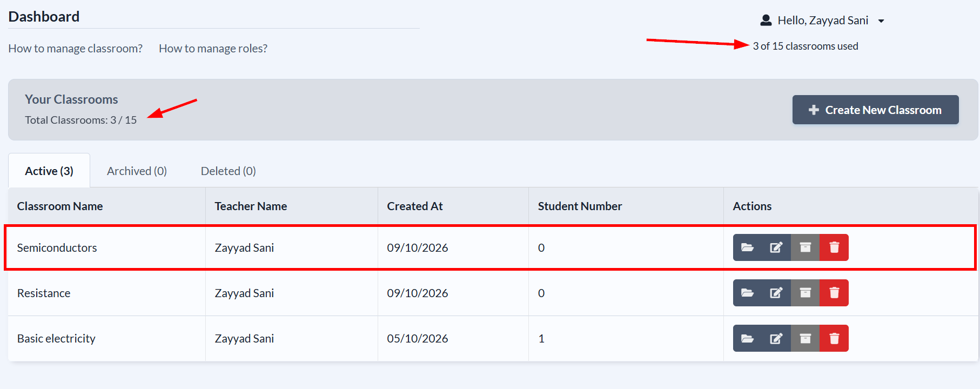Click the Hello, Zayyad Sani user name
980x389 pixels.
823,21
